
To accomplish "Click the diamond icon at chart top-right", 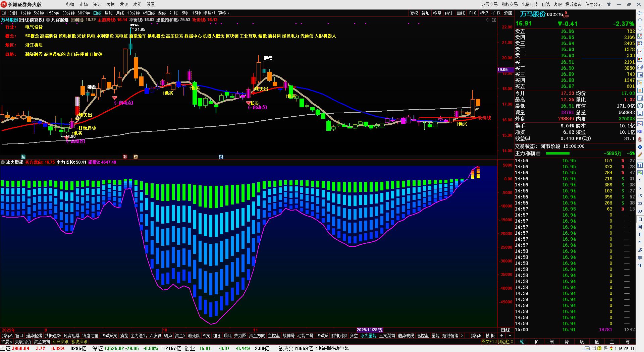I will tap(488, 20).
